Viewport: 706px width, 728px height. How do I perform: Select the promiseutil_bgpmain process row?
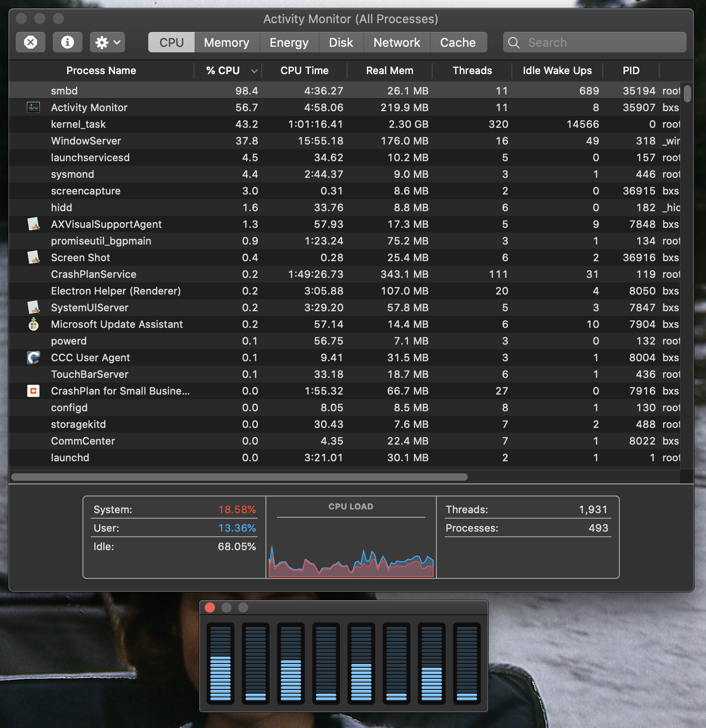(345, 241)
